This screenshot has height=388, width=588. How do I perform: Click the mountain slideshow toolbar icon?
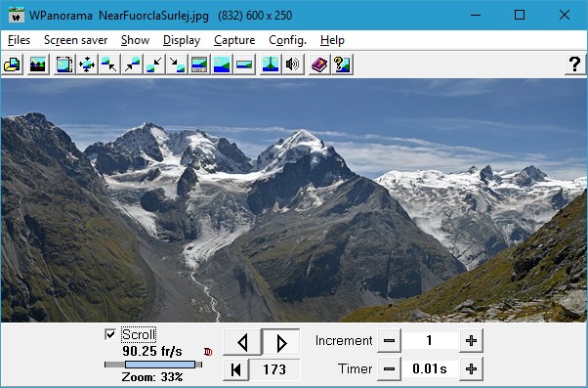[38, 65]
